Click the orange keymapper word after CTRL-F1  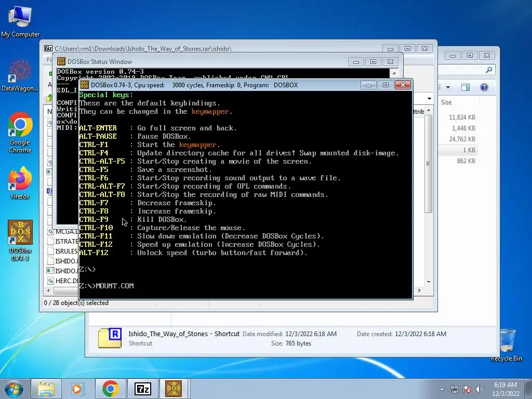point(197,144)
